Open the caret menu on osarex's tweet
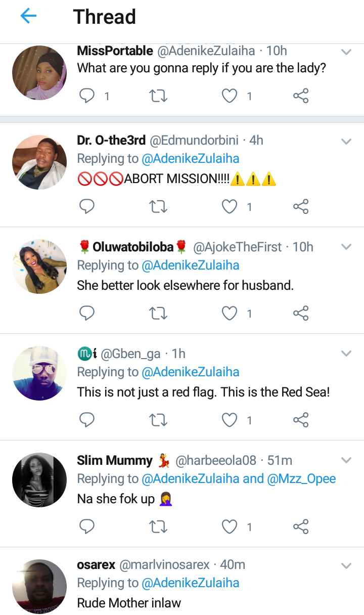364x615 pixels. pyautogui.click(x=346, y=565)
